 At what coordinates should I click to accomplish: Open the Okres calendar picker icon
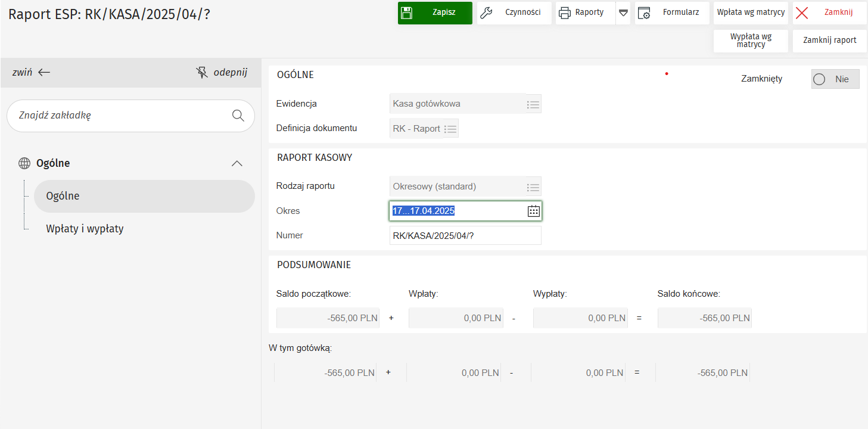click(x=533, y=211)
